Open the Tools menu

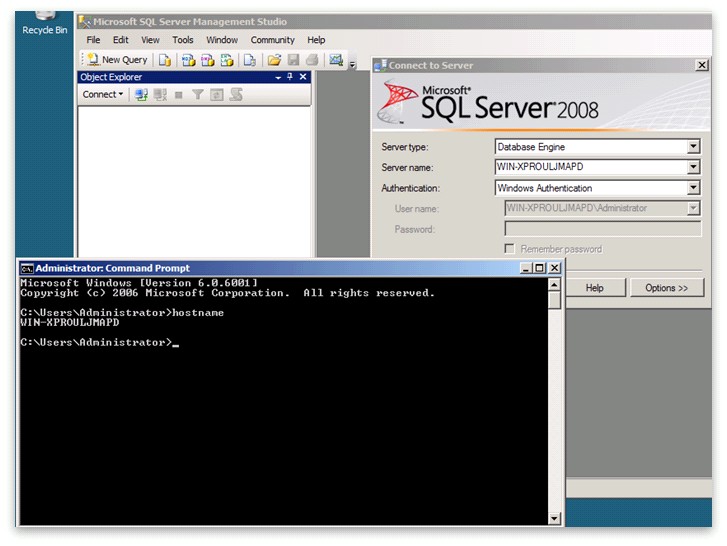[183, 40]
